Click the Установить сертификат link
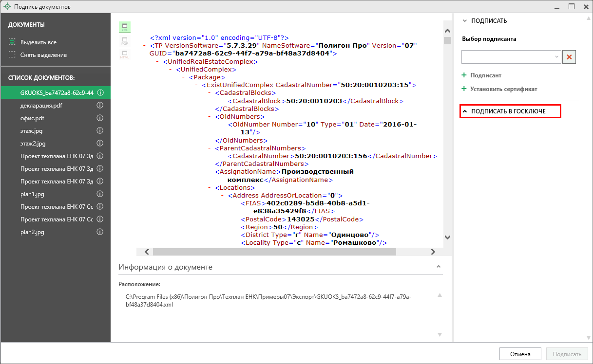The height and width of the screenshot is (364, 593). [x=503, y=89]
